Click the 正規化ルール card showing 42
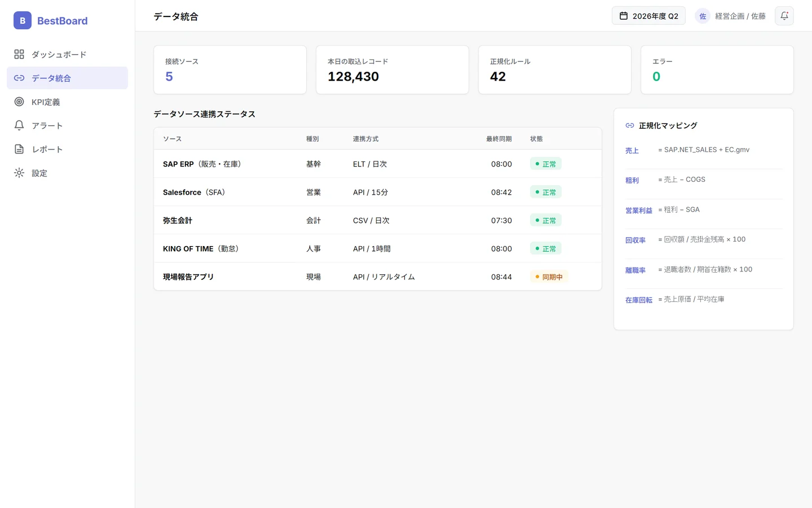The image size is (812, 508). (x=555, y=70)
